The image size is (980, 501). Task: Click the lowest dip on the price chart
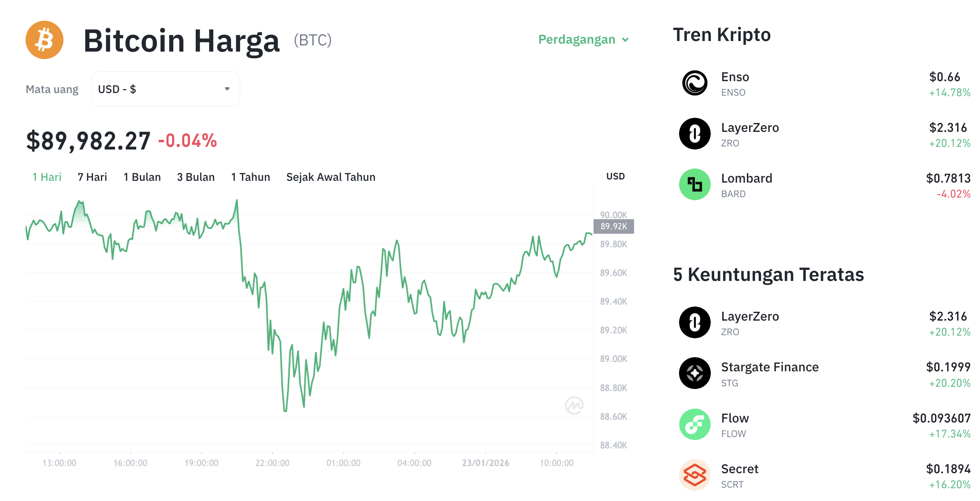click(x=285, y=410)
